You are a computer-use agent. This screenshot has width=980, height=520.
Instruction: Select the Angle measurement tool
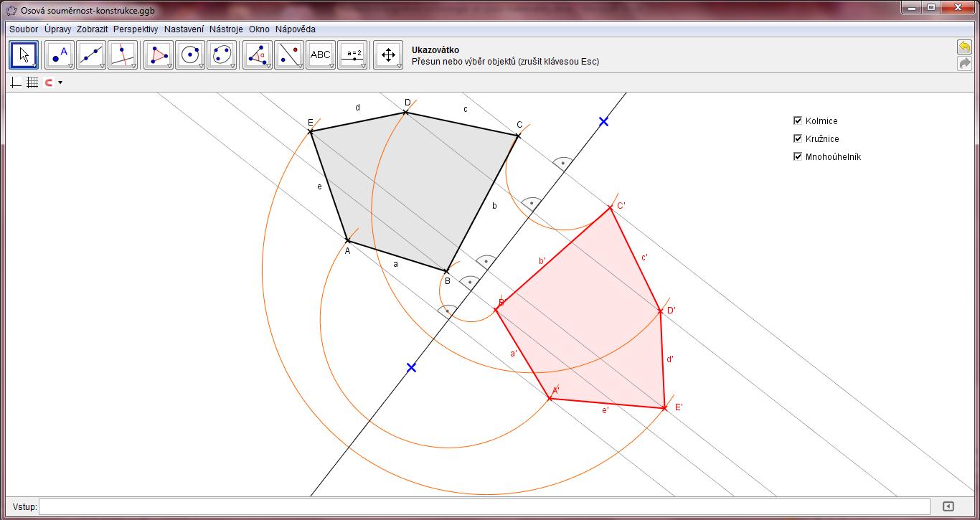[x=258, y=55]
